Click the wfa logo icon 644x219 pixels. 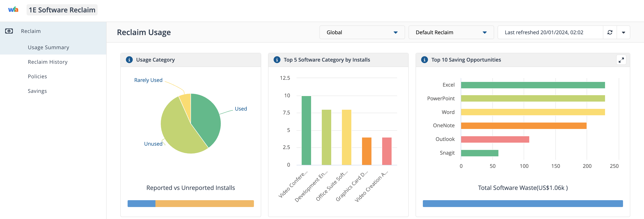coord(13,10)
